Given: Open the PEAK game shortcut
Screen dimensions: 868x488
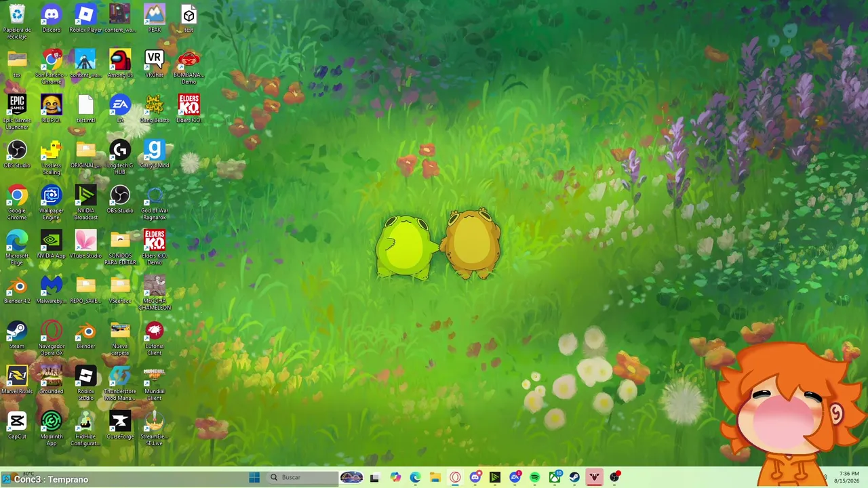Looking at the screenshot, I should click(155, 19).
